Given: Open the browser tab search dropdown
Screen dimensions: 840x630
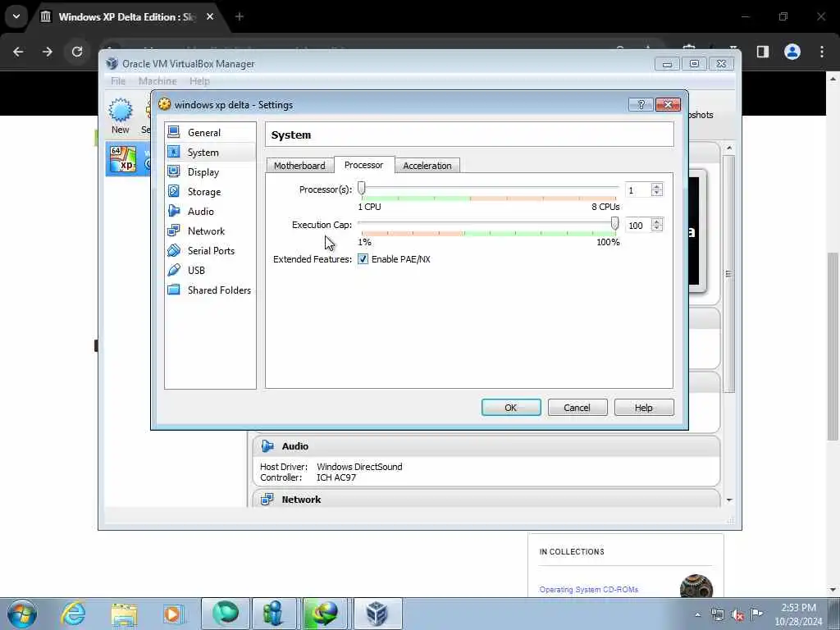Looking at the screenshot, I should (16, 16).
